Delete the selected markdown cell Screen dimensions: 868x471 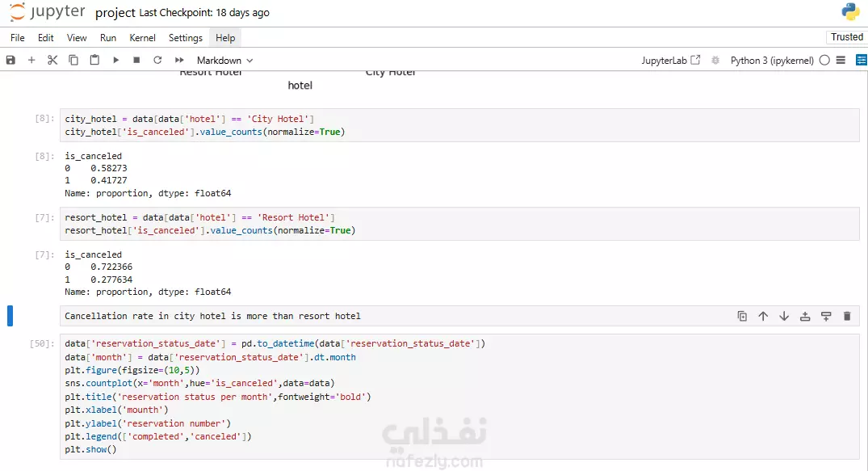(x=847, y=316)
